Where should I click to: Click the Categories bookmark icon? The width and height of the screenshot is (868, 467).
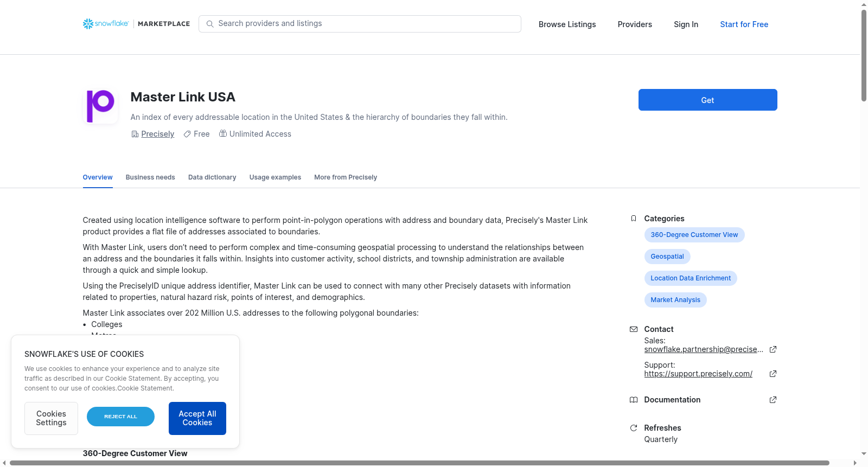[x=633, y=219]
